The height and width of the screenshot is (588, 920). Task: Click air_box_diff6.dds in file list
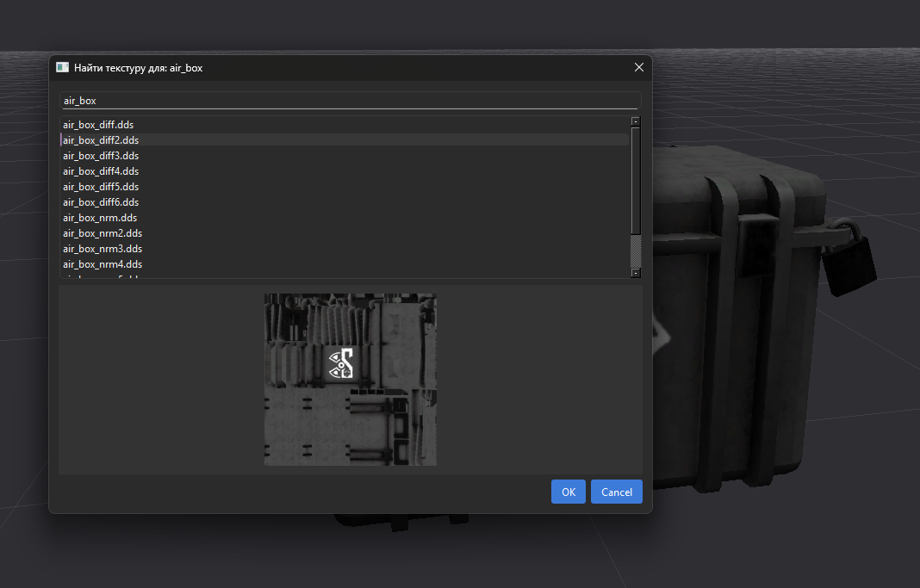[101, 202]
